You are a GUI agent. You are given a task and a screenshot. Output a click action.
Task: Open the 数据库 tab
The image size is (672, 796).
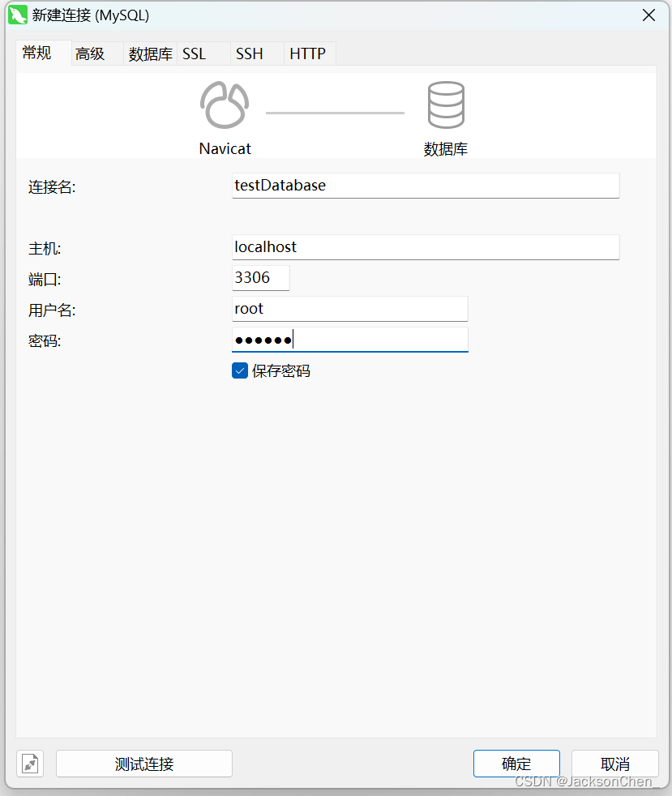point(150,53)
